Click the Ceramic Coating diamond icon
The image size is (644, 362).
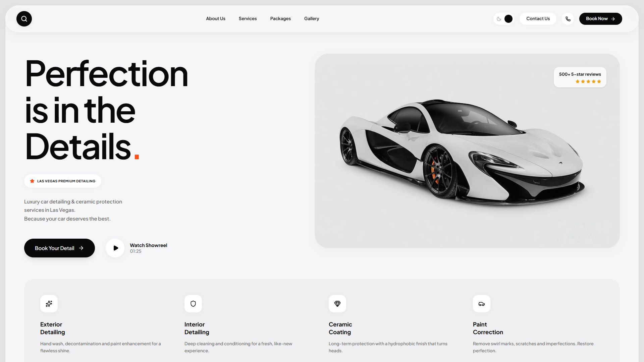pyautogui.click(x=337, y=304)
